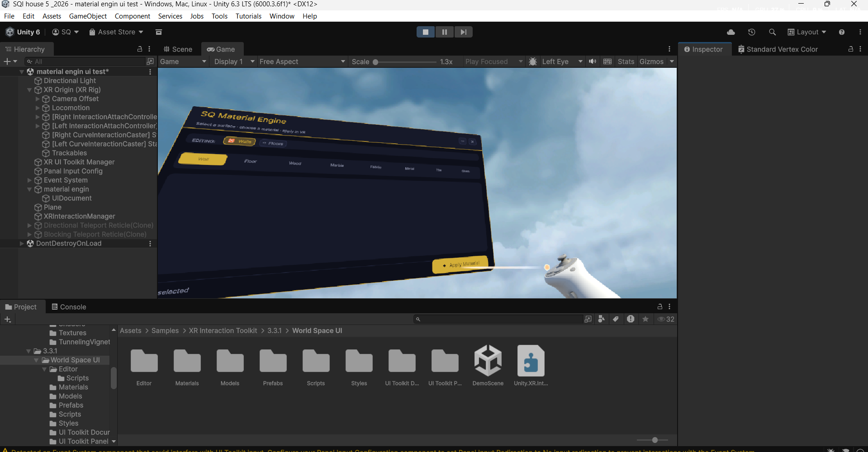Open the DontDestroyOnLoad scene options
This screenshot has height=452, width=868.
click(150, 243)
